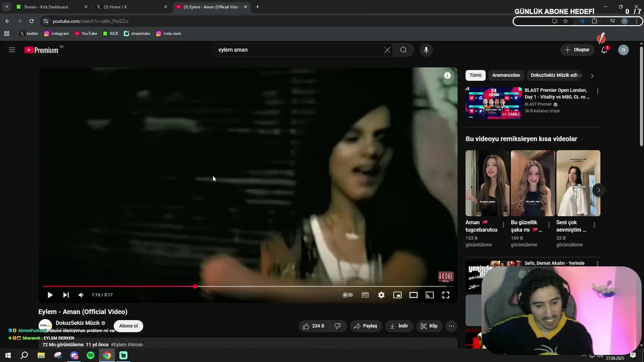Open options for Sefo, Demet Akalın video

point(598,264)
